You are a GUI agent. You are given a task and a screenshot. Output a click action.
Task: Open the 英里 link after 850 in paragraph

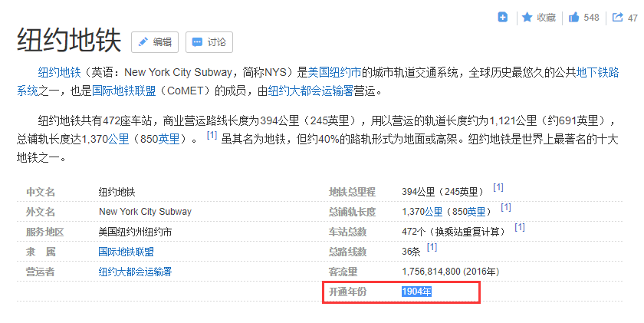click(x=169, y=139)
